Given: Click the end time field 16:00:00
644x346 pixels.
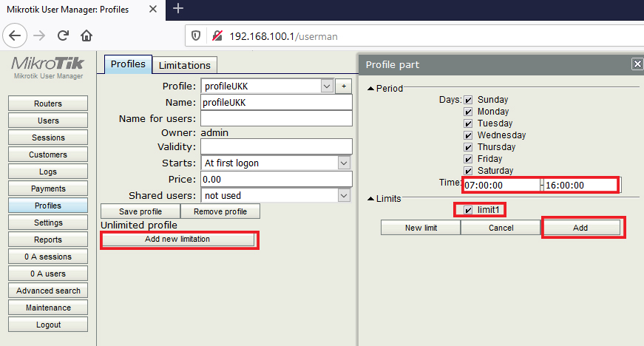Looking at the screenshot, I should pyautogui.click(x=582, y=185).
